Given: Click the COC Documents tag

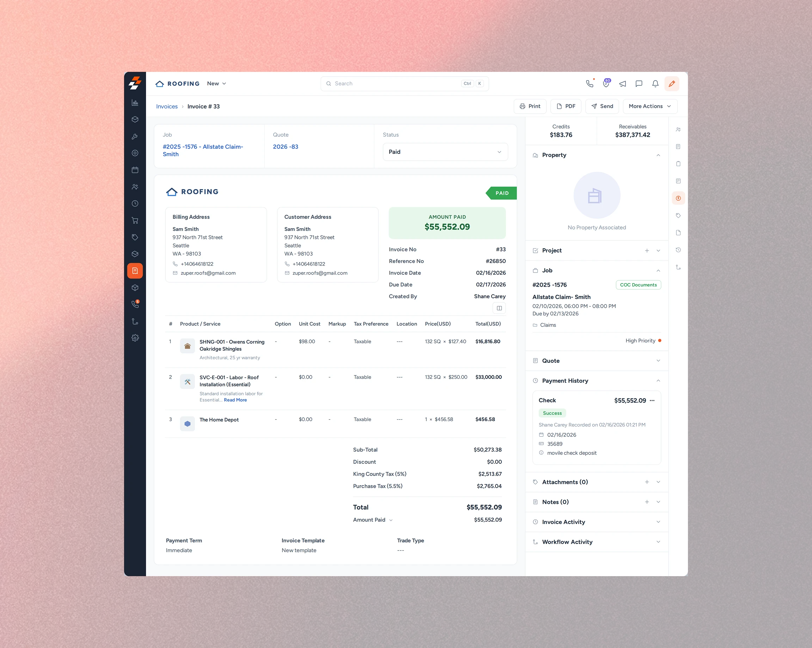Looking at the screenshot, I should (x=638, y=285).
